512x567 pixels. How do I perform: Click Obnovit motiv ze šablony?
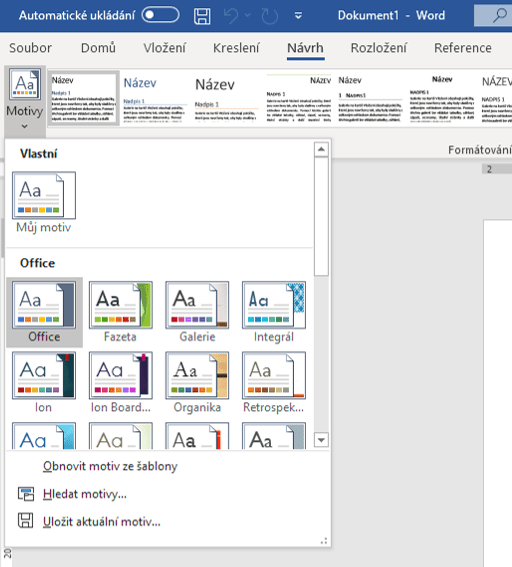pos(110,466)
